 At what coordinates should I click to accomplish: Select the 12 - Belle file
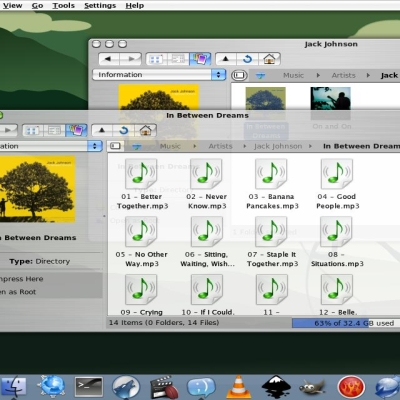(338, 295)
